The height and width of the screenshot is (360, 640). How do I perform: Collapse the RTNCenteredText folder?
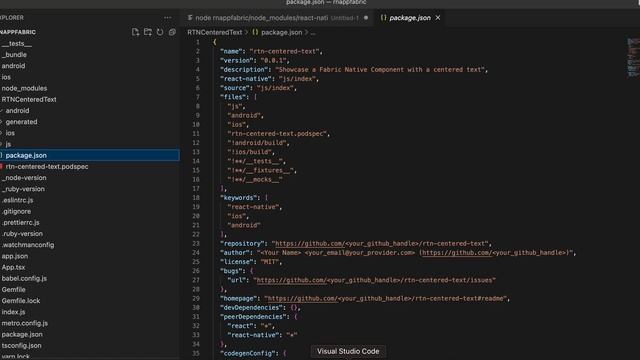[29, 100]
